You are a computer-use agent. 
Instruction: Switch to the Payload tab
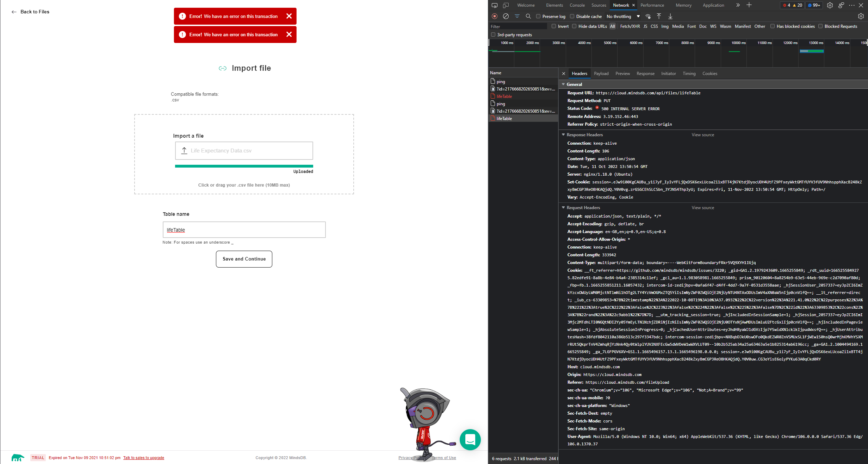click(601, 74)
